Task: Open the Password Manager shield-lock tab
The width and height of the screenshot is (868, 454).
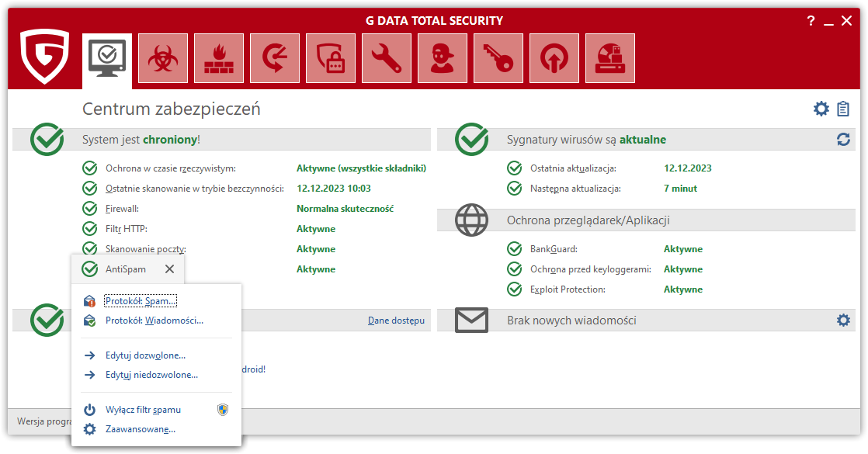Action: tap(331, 58)
